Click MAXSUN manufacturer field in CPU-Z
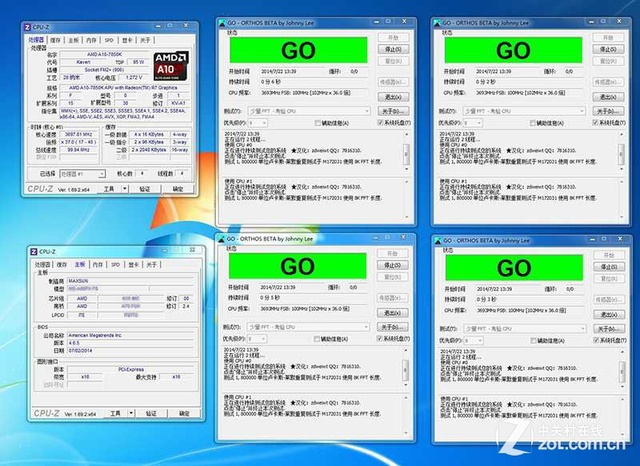The height and width of the screenshot is (466, 640). (x=131, y=281)
